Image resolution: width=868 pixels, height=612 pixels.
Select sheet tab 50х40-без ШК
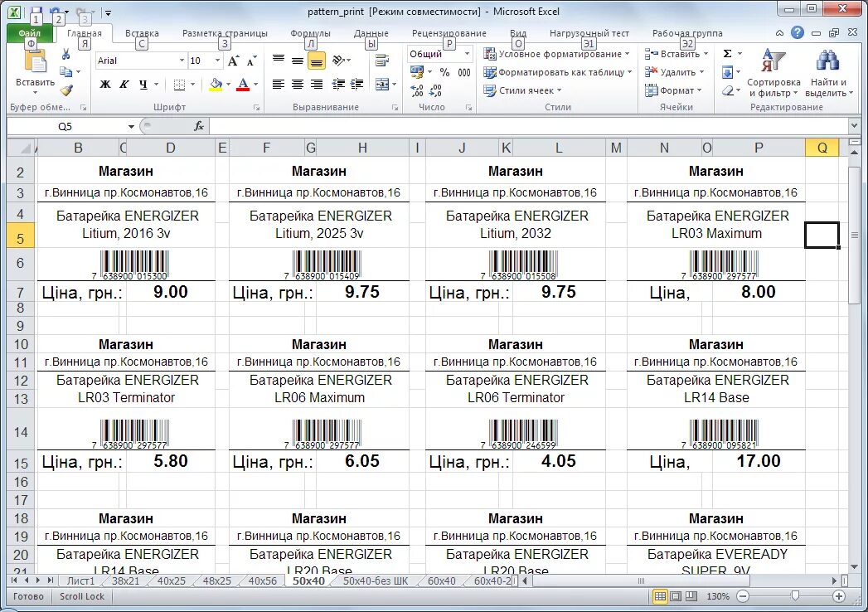[376, 581]
